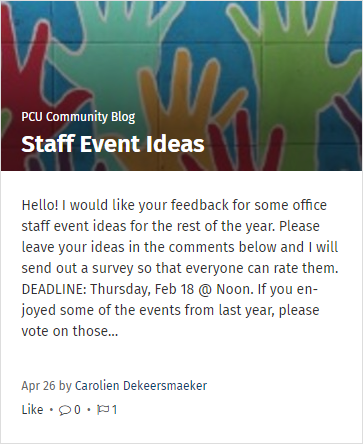Image resolution: width=363 pixels, height=444 pixels.
Task: Click the post excerpt paragraph
Action: pos(180,268)
